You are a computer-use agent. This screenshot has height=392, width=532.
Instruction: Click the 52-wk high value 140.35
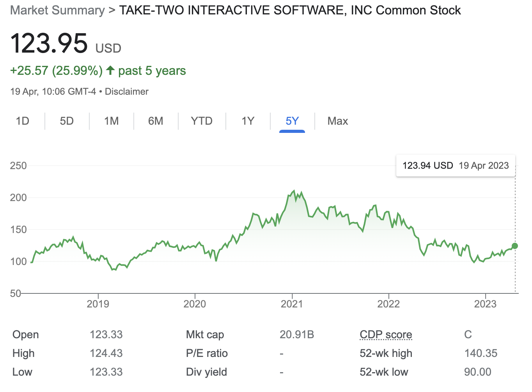tap(481, 353)
